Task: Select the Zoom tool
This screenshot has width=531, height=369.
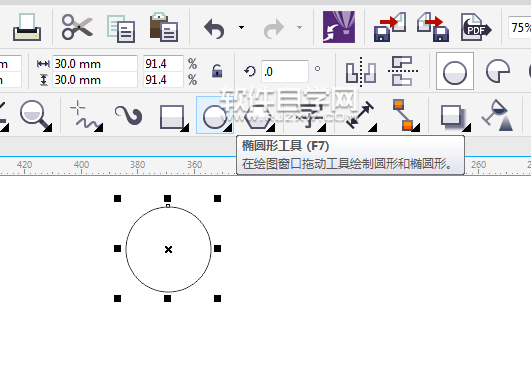Action: [x=36, y=116]
